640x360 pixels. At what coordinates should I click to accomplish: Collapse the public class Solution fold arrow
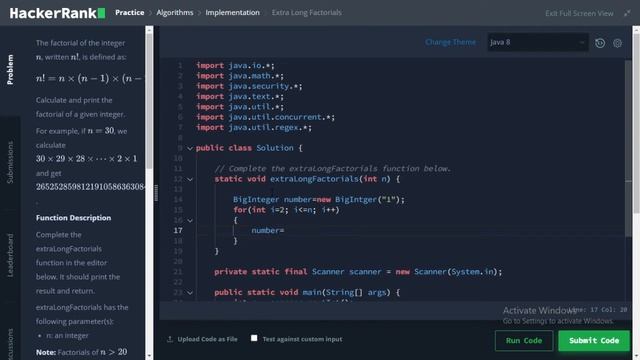(x=190, y=148)
